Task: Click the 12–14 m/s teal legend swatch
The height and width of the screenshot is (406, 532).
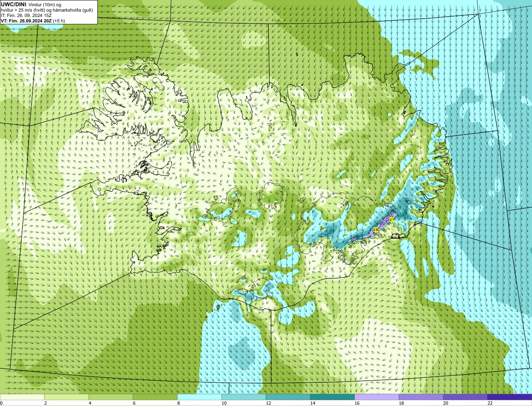Action: (x=288, y=397)
